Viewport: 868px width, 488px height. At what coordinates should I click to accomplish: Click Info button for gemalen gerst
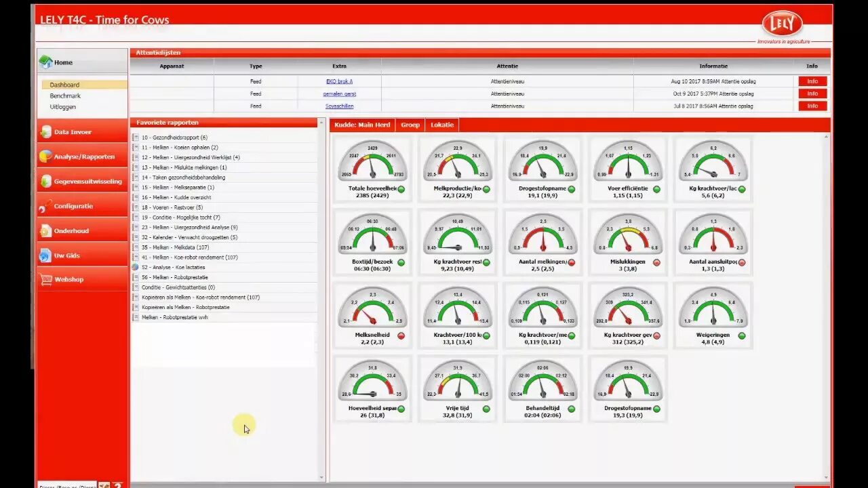[x=812, y=94]
